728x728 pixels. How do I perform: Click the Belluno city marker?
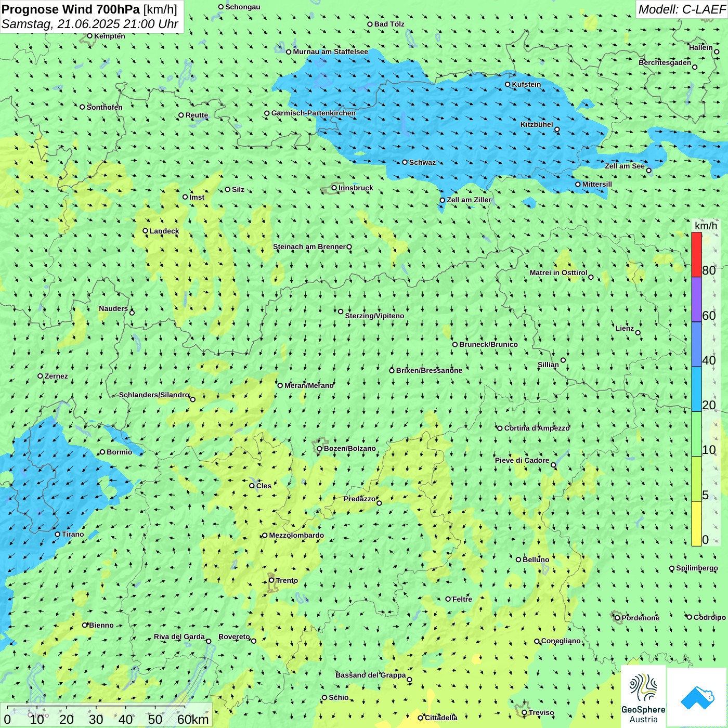coord(518,560)
